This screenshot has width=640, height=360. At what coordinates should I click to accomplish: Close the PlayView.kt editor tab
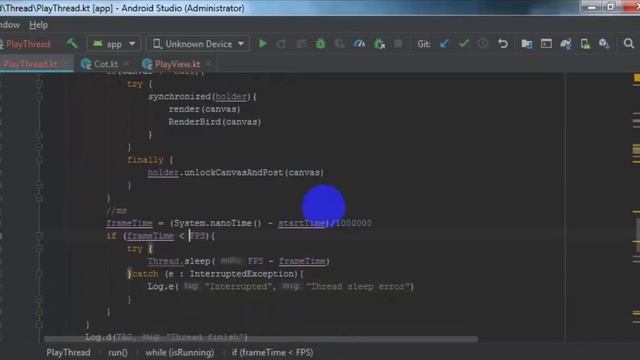[209, 64]
